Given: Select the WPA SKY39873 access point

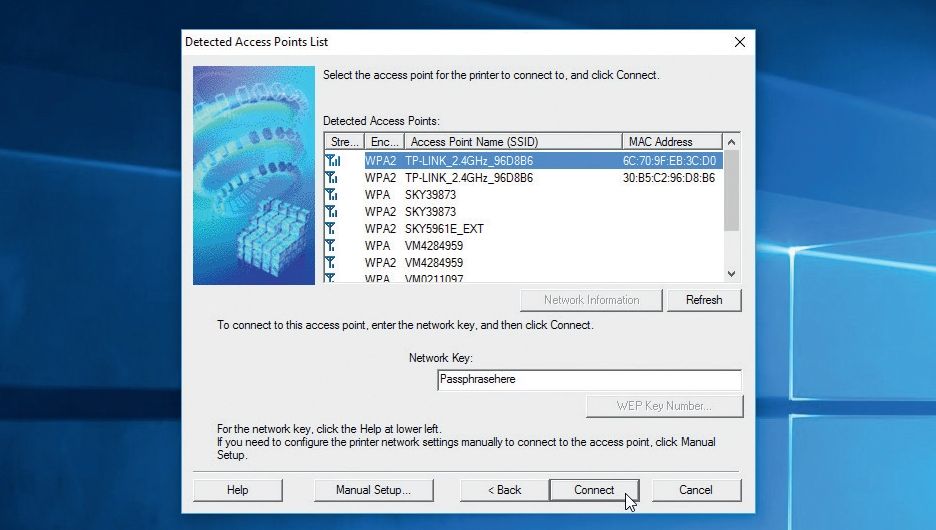Looking at the screenshot, I should coord(524,195).
